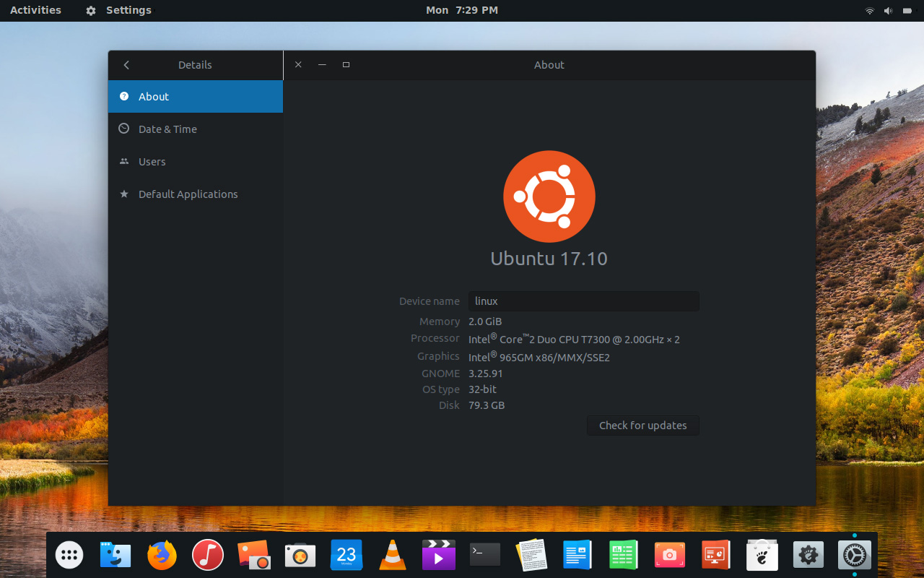Open the music player in the dock

208,555
